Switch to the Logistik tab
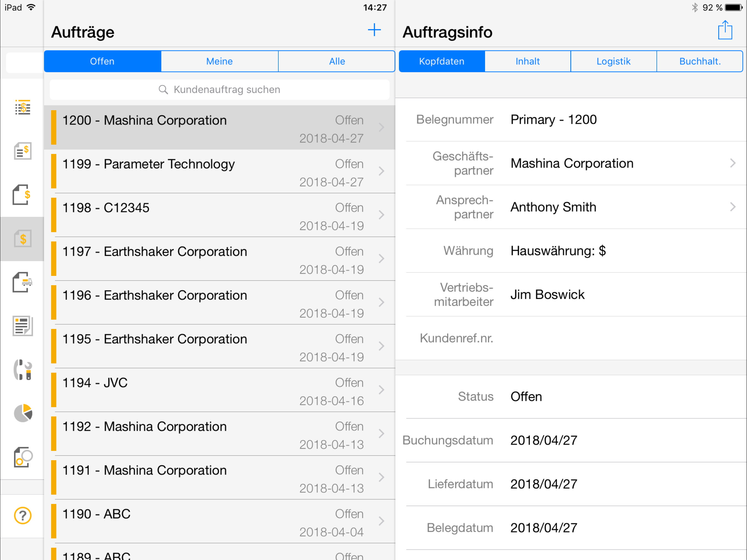This screenshot has height=560, width=747. (x=613, y=61)
